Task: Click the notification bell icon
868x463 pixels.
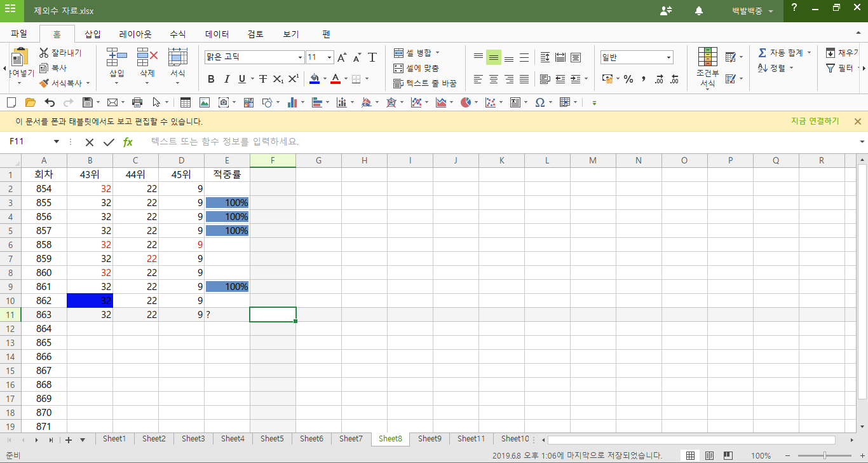Action: (x=699, y=11)
